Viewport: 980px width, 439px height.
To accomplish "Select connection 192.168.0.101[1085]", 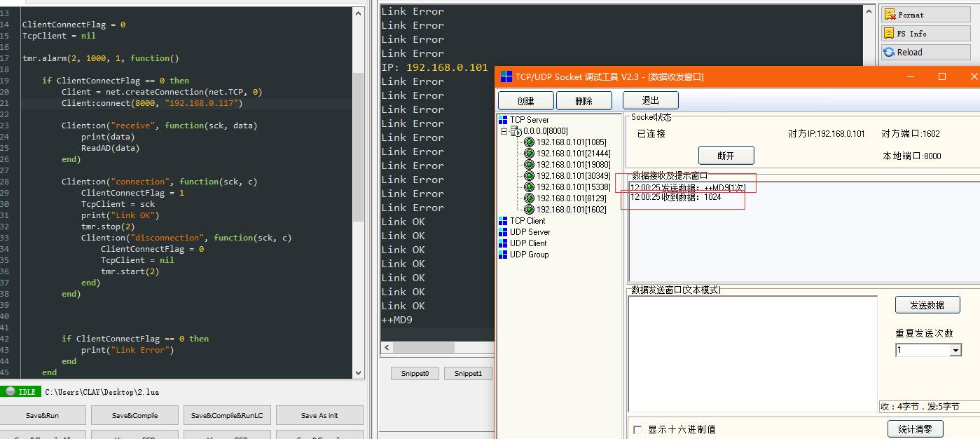I will tap(571, 142).
